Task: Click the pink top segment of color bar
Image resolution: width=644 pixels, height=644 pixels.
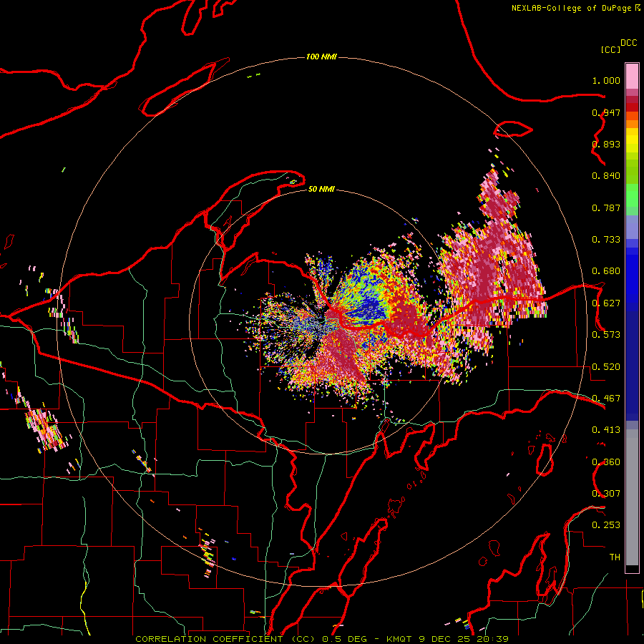Action: (x=632, y=76)
